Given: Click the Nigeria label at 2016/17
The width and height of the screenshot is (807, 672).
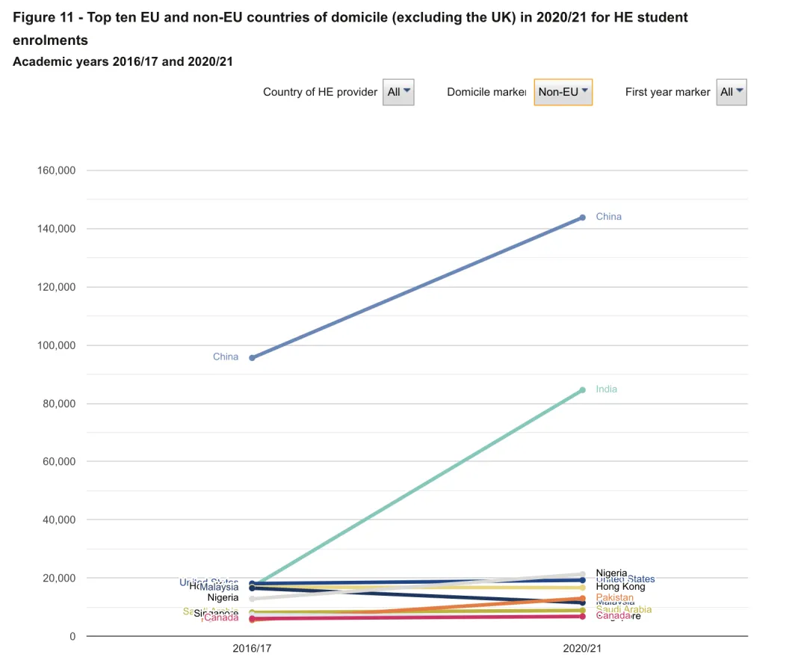Looking at the screenshot, I should point(223,598).
